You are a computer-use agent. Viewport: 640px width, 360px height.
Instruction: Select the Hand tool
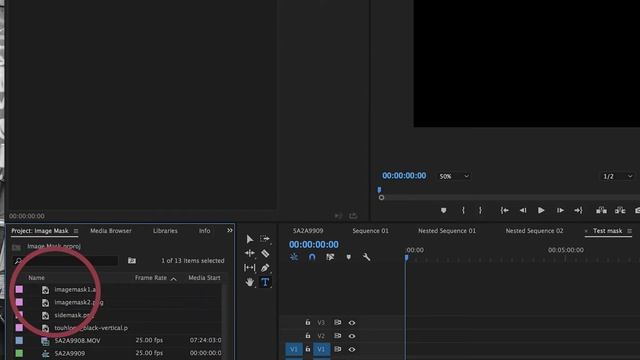[249, 282]
